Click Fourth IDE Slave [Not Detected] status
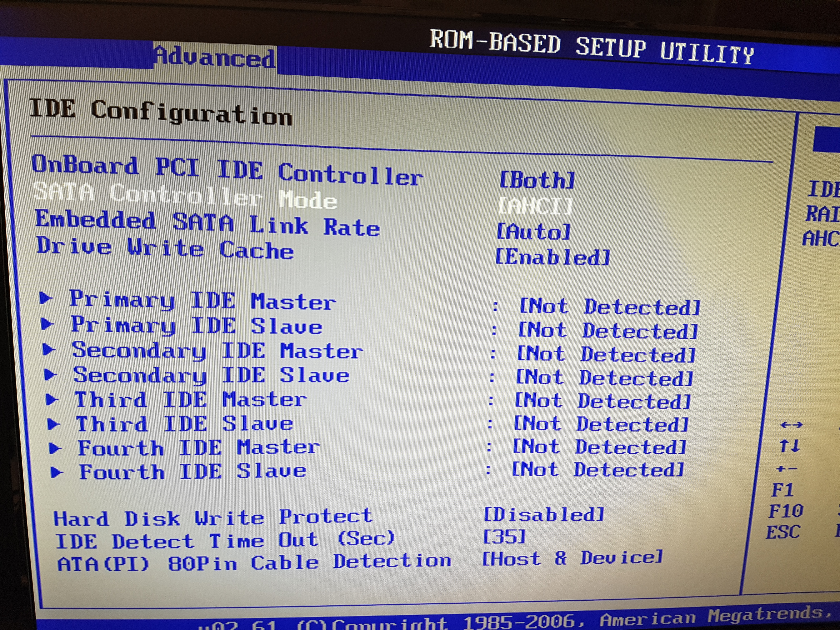The height and width of the screenshot is (630, 840). [598, 470]
